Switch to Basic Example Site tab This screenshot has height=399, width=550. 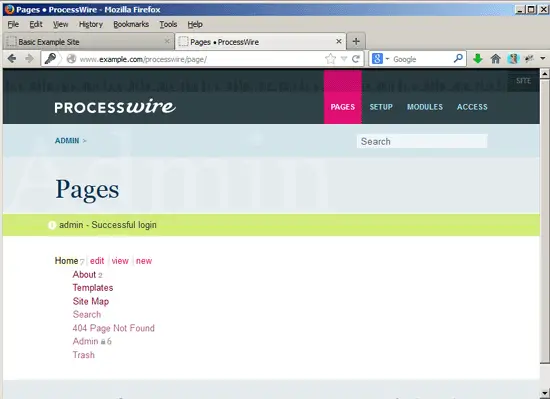[89, 42]
